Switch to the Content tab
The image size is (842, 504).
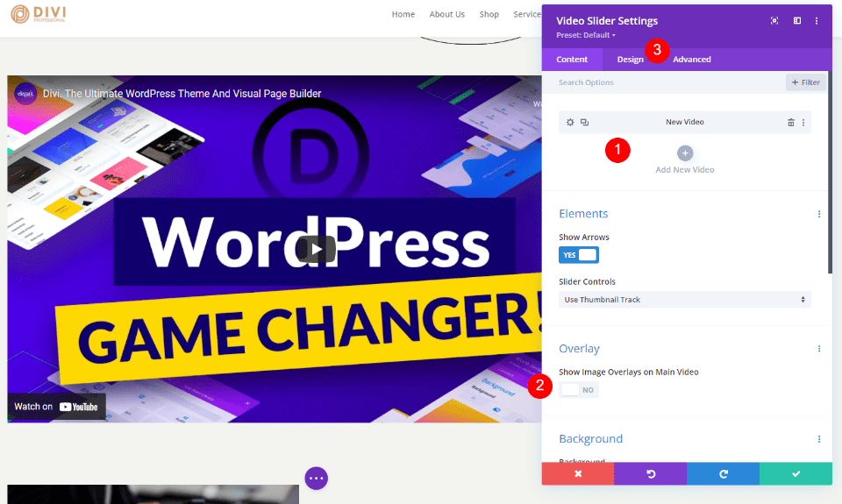tap(572, 60)
